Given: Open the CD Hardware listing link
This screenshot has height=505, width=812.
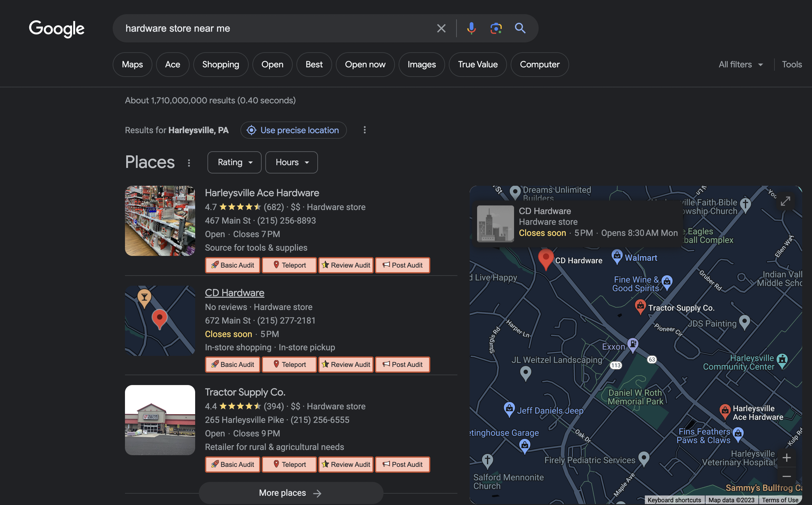Looking at the screenshot, I should pos(234,293).
